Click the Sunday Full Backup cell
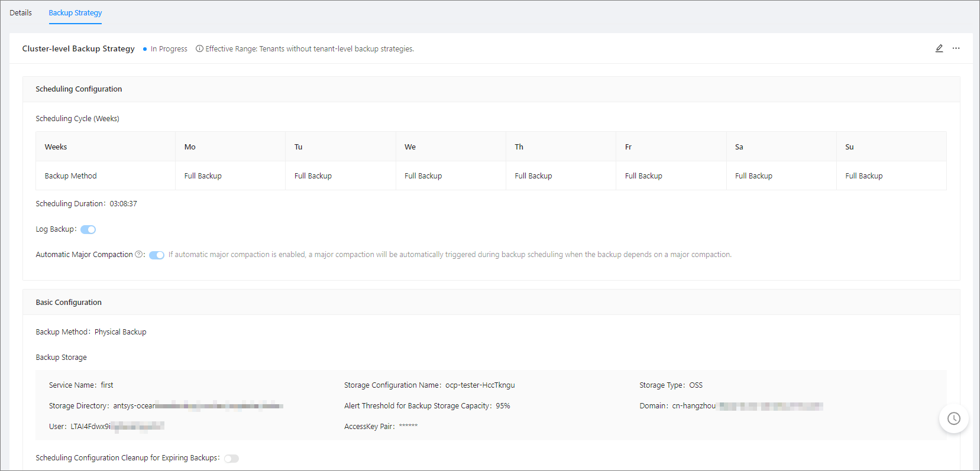Image resolution: width=980 pixels, height=471 pixels. [x=863, y=176]
